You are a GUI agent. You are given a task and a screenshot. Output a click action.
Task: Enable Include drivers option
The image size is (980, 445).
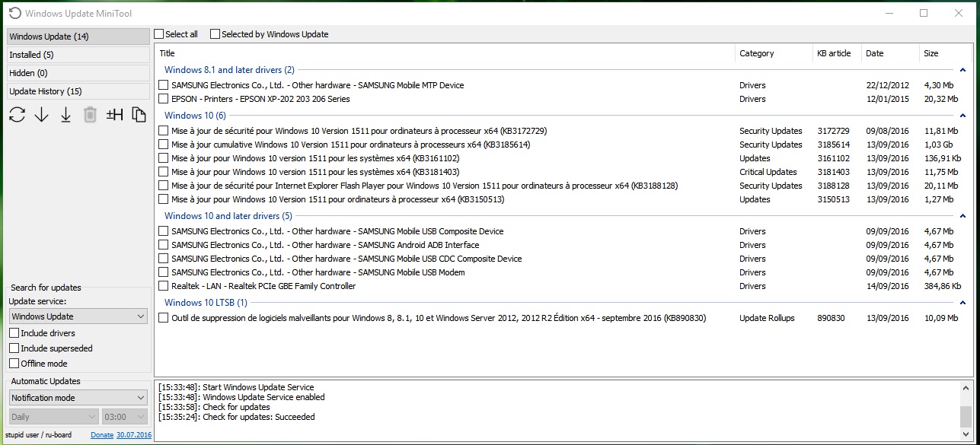14,333
